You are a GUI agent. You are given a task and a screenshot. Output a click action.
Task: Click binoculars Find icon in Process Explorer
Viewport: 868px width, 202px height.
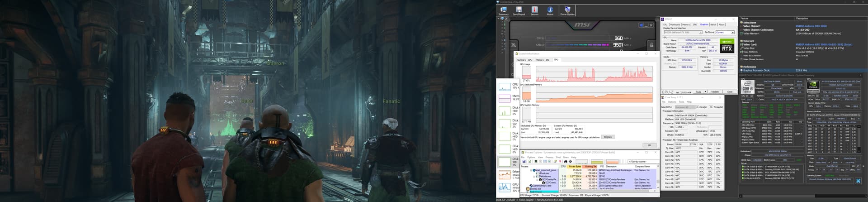click(x=566, y=162)
